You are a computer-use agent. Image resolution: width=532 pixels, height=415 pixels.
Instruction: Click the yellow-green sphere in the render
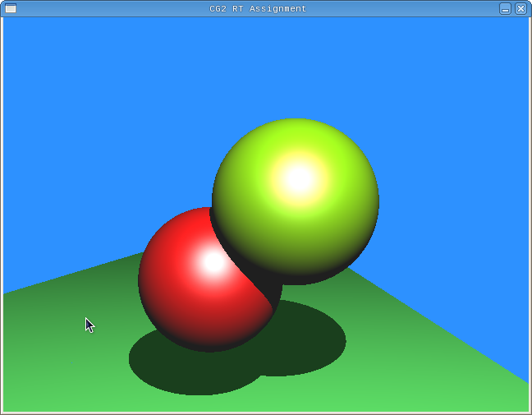click(296, 201)
